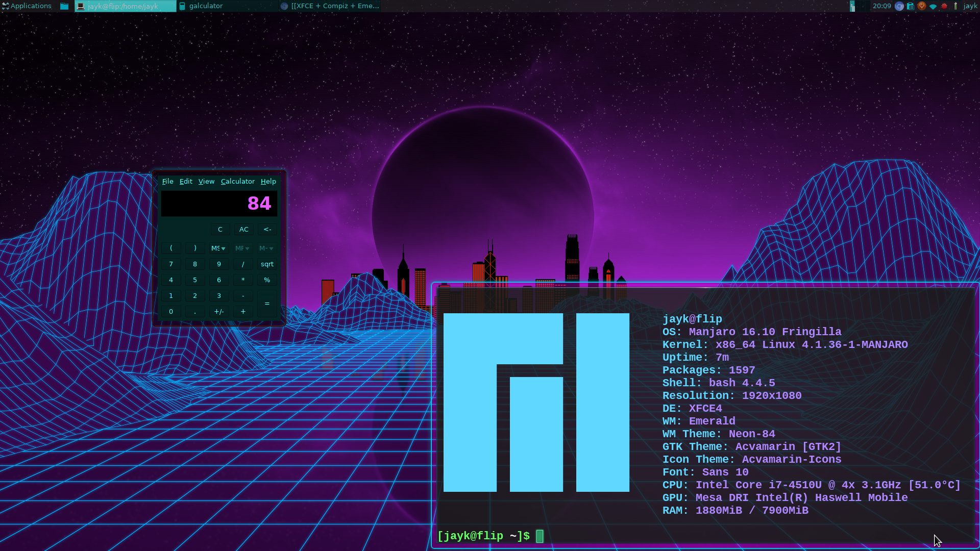Click the 7 key on calculator
This screenshot has width=980, height=551.
171,264
